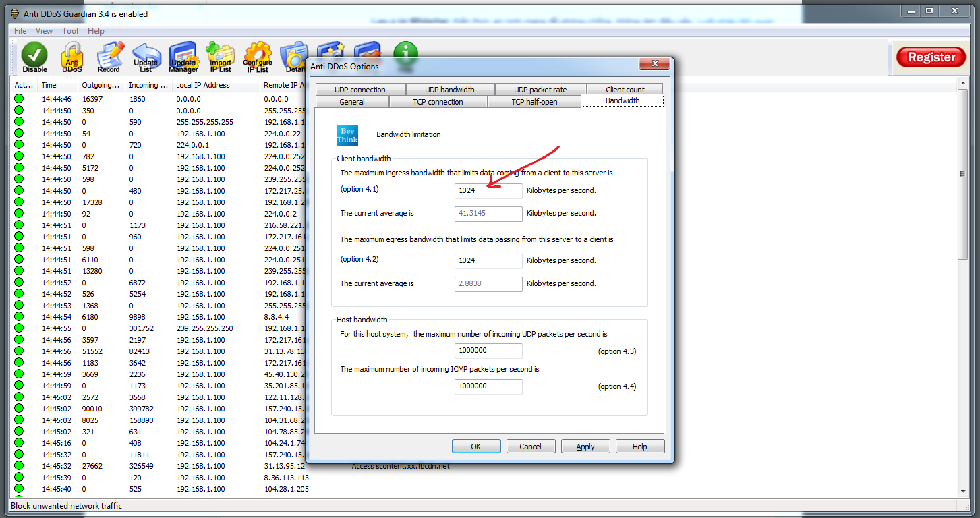Click the Detail magnifier toolbar icon

click(x=294, y=58)
